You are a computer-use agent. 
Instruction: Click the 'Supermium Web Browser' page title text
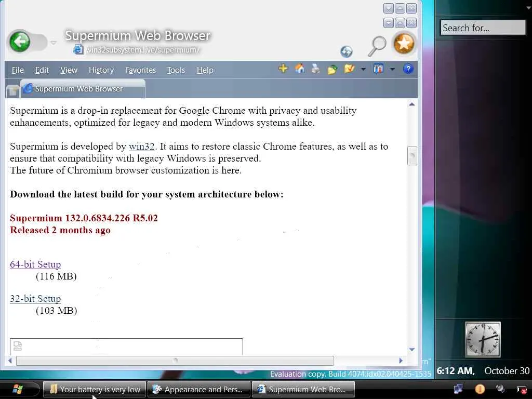tap(137, 36)
